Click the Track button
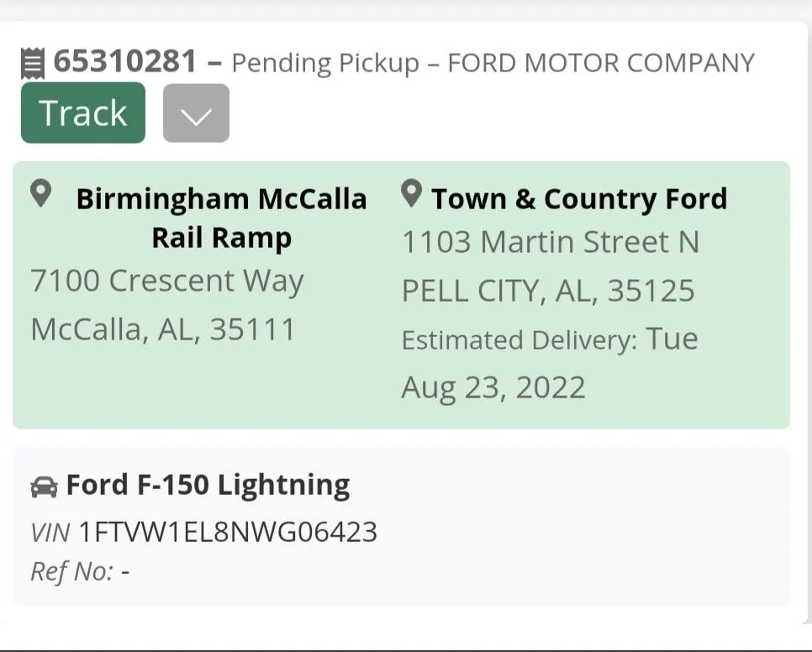 point(82,113)
